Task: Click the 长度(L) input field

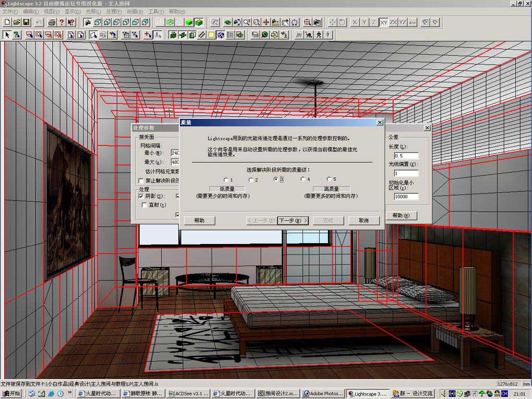Action: 406,156
